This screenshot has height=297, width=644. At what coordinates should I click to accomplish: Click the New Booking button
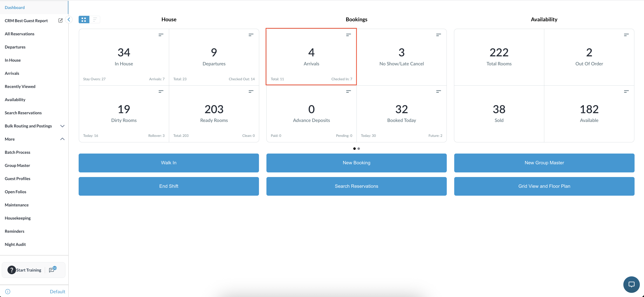click(356, 163)
